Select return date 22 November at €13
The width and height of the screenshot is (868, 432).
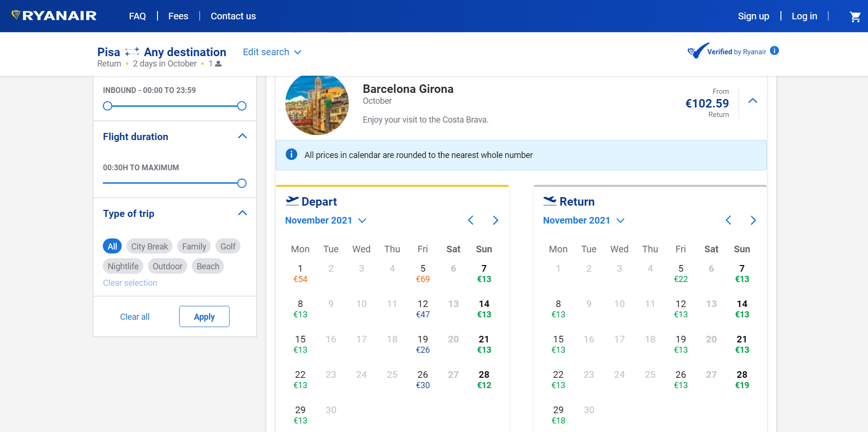(x=558, y=380)
